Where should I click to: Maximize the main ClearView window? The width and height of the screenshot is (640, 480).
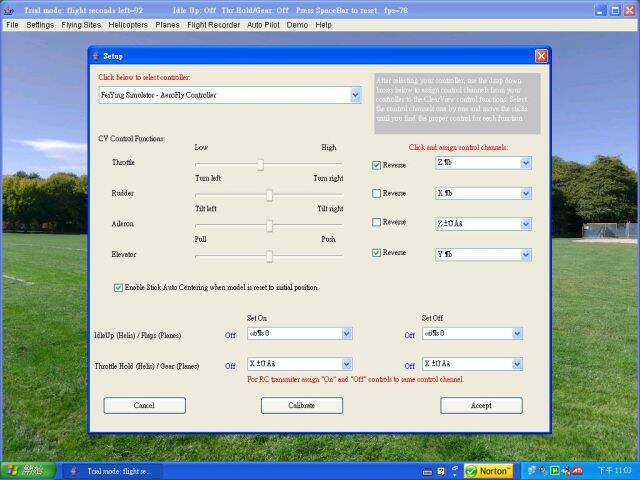615,10
